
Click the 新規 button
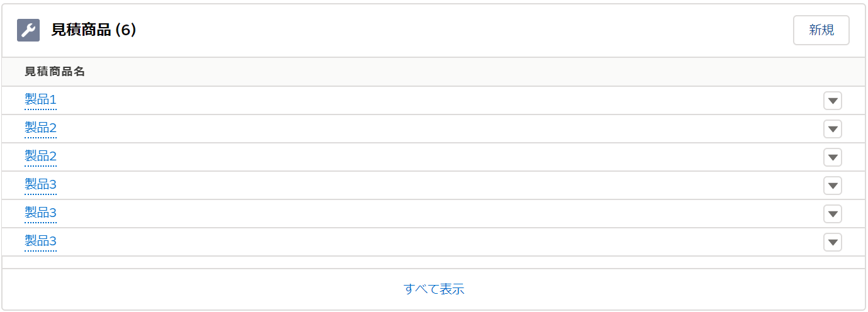(821, 30)
